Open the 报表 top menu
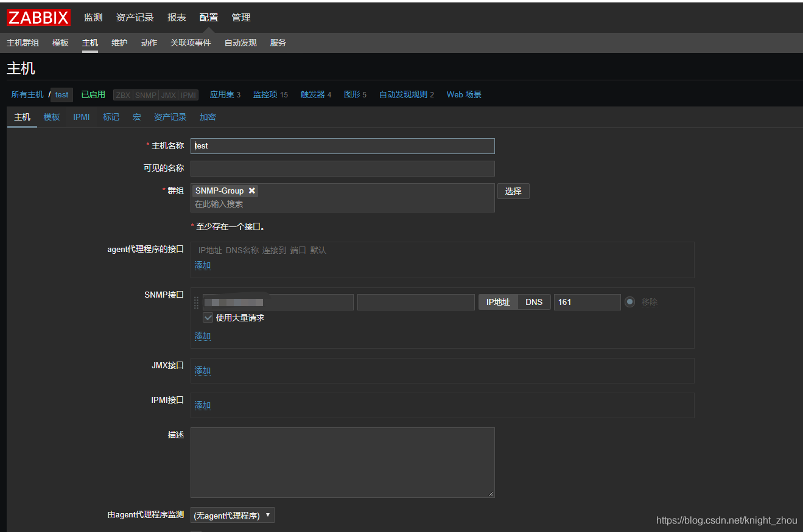803x532 pixels. pos(177,18)
